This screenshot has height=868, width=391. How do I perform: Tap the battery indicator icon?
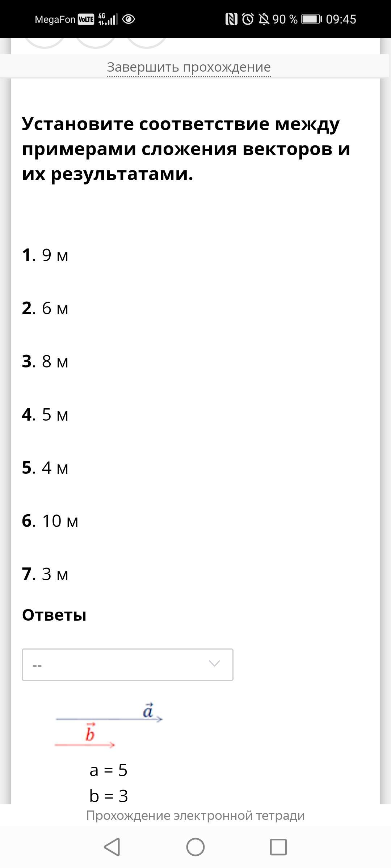(x=311, y=19)
